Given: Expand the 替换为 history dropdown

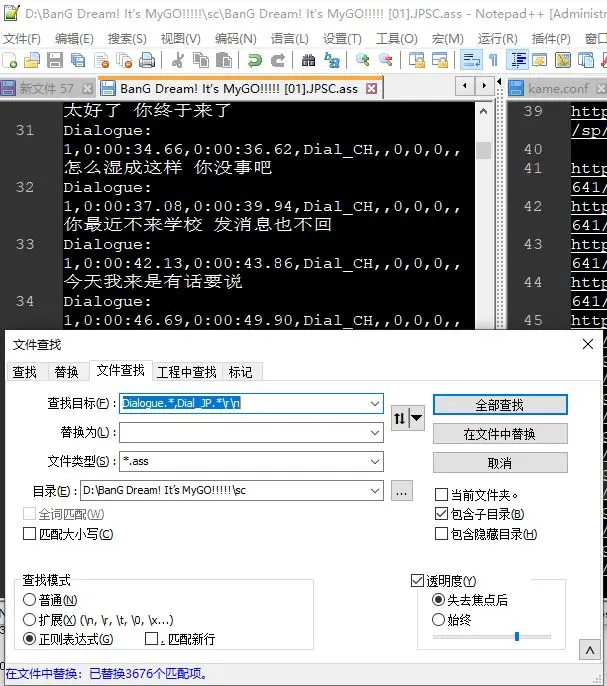Looking at the screenshot, I should [x=375, y=433].
